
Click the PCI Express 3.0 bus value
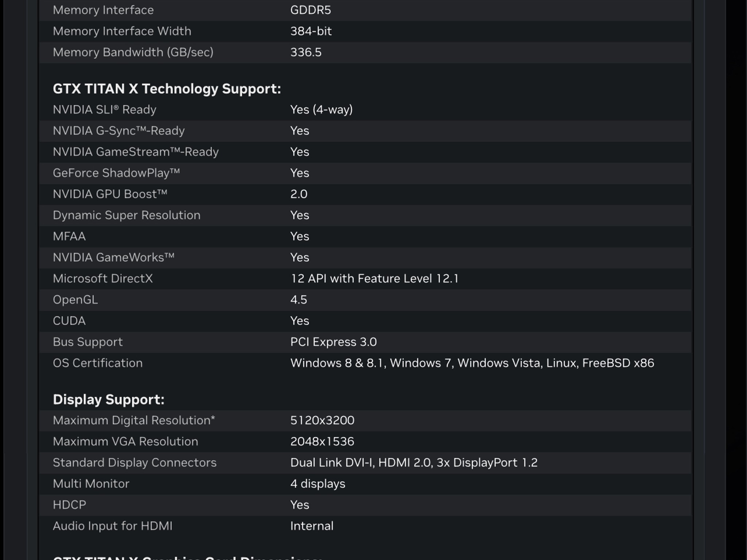click(333, 342)
